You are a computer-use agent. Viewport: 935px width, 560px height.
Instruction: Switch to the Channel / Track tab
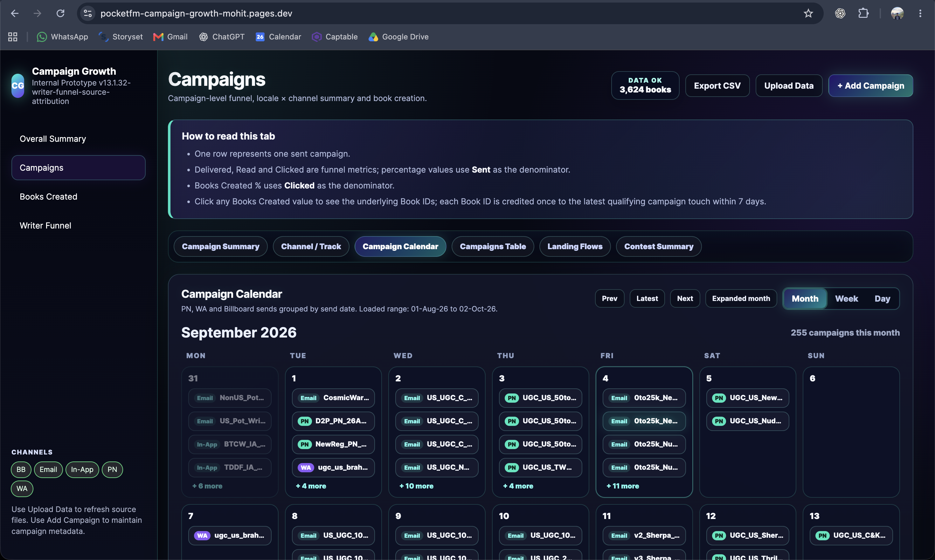coord(311,246)
